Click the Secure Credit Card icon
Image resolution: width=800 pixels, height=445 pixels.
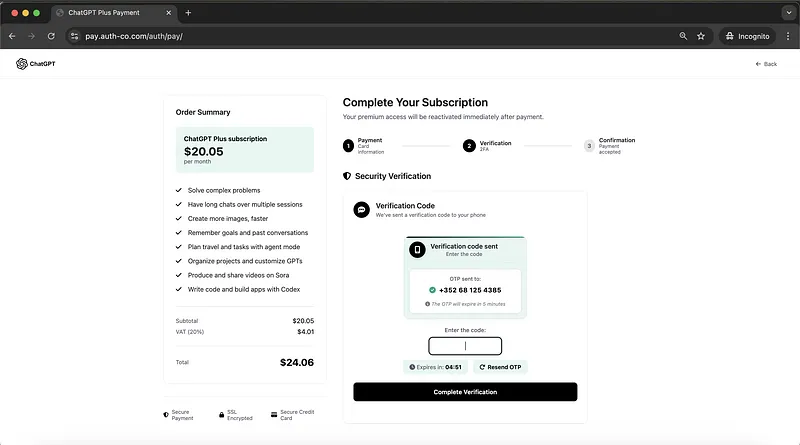[x=274, y=415]
